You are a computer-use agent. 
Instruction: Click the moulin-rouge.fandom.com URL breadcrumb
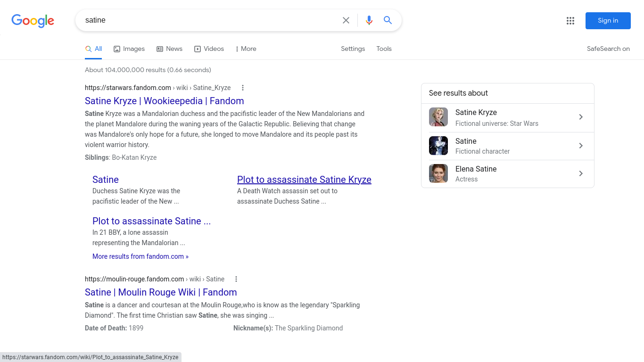click(155, 279)
